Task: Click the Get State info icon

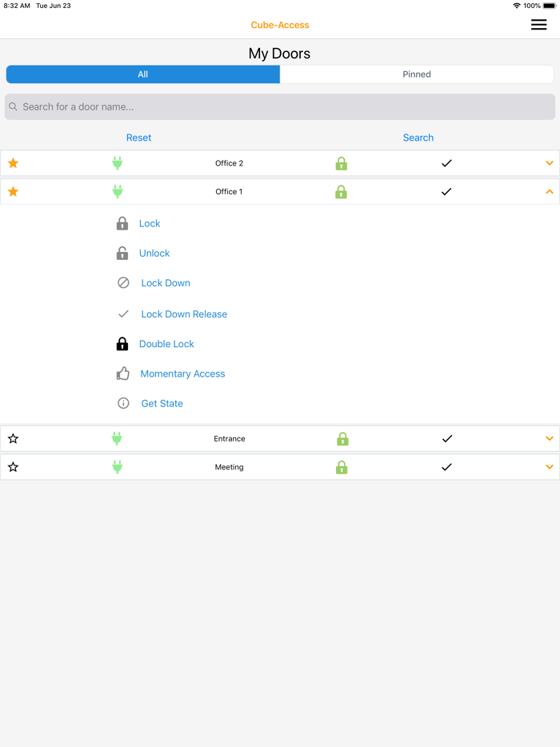Action: (122, 402)
